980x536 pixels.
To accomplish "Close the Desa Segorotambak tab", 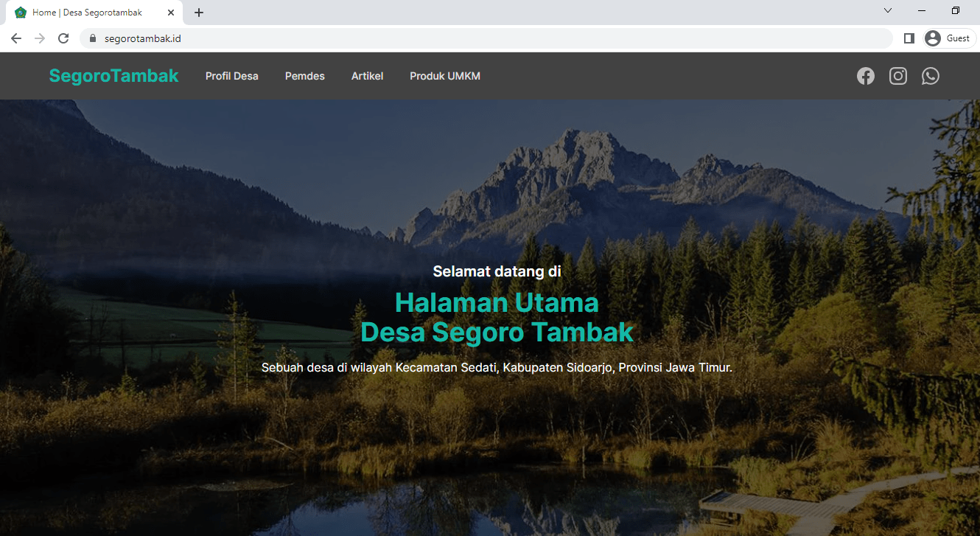I will (171, 13).
